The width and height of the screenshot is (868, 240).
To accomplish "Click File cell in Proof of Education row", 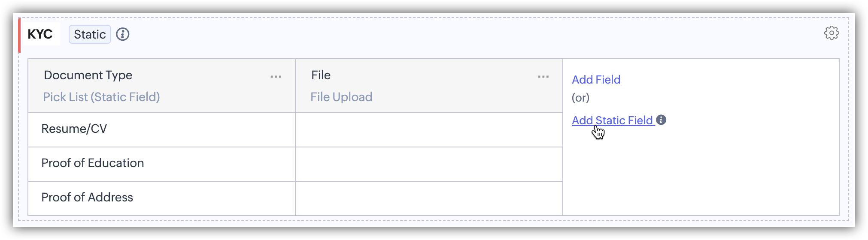I will (428, 164).
